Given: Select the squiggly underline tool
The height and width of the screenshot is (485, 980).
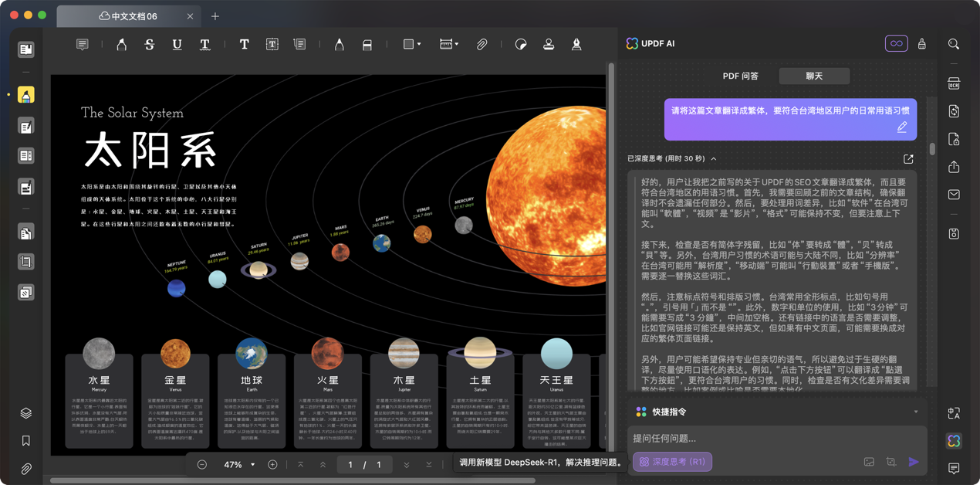Looking at the screenshot, I should [x=204, y=45].
